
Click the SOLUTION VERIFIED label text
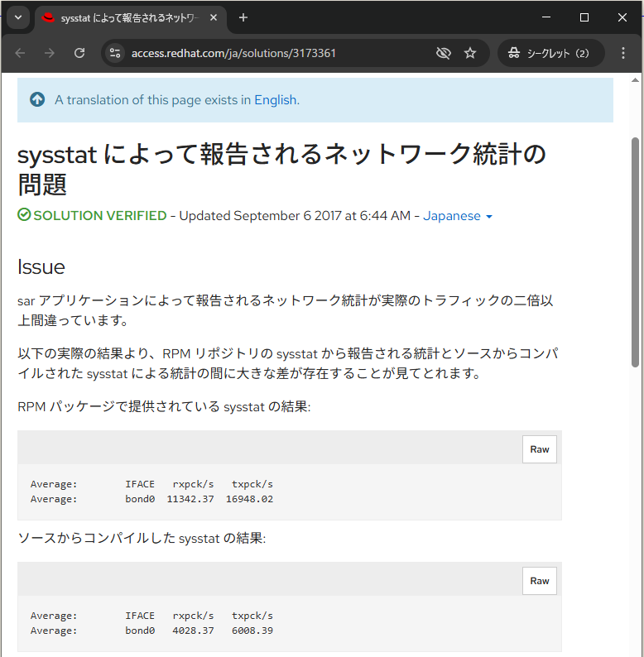pos(100,215)
